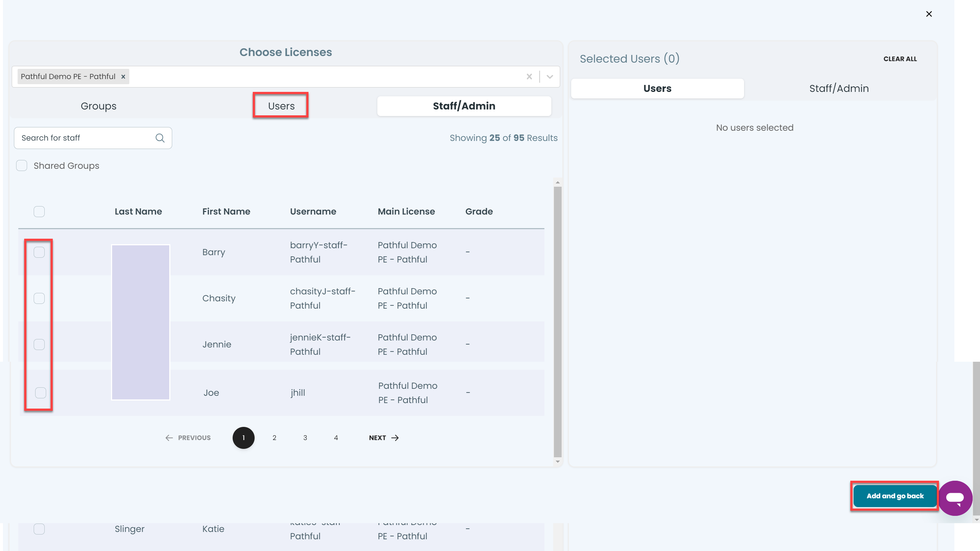Screen dimensions: 980x551
Task: Click Showing 25 of 95 Results text
Action: [x=503, y=138]
